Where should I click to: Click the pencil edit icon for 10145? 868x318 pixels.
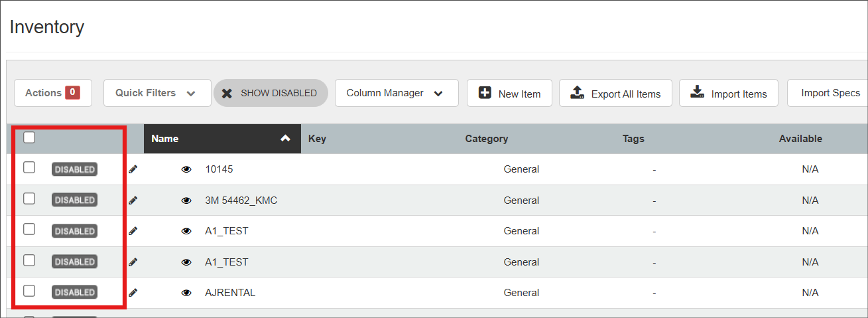click(x=133, y=169)
